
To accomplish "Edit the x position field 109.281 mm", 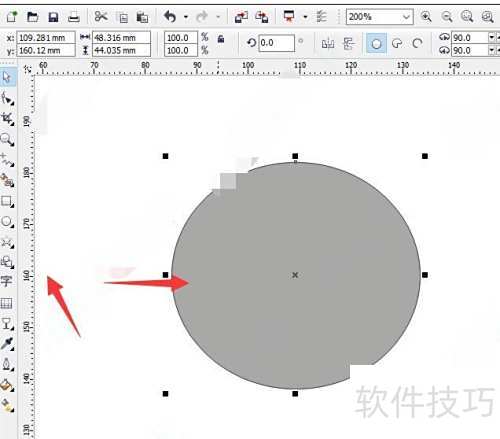I will click(x=46, y=38).
